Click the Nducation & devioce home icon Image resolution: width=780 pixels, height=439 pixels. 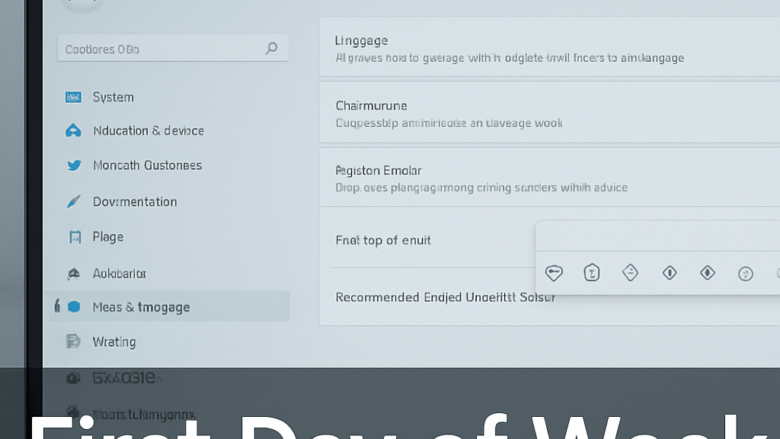(x=73, y=130)
